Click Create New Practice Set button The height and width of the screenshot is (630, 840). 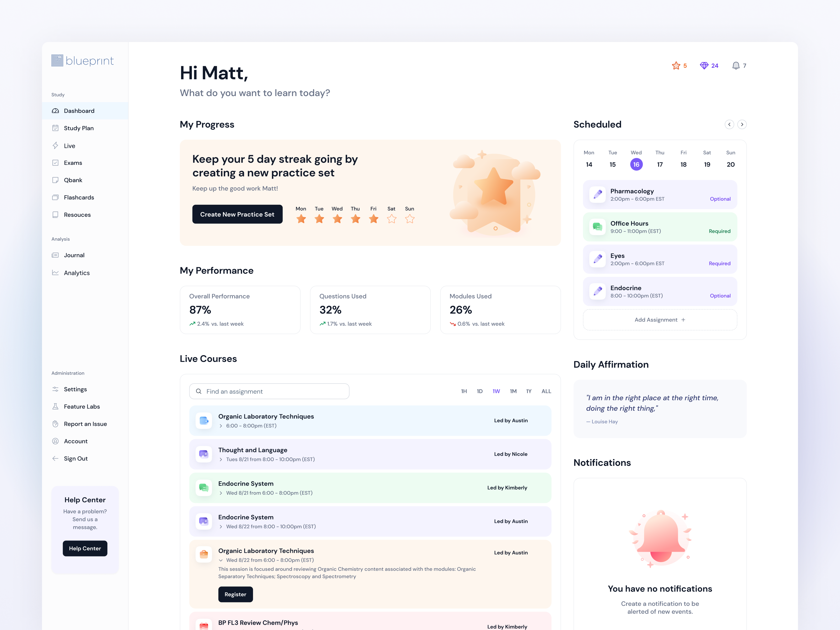237,214
